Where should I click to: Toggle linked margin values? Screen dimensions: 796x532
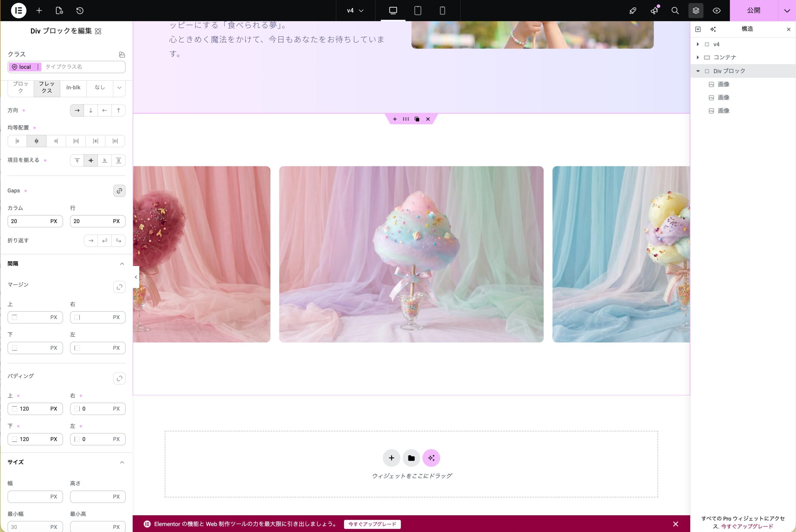(x=119, y=287)
